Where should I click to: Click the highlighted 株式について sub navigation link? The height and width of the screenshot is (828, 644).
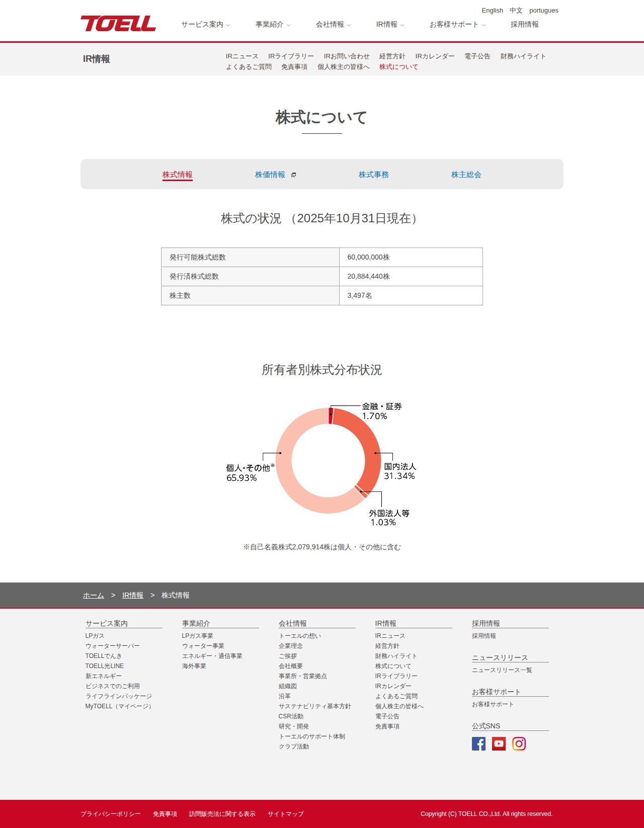[398, 67]
